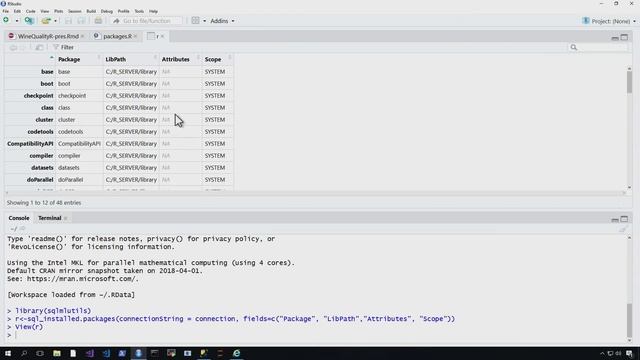The width and height of the screenshot is (640, 360).
Task: Click the show in new window icon
Action: [39, 47]
